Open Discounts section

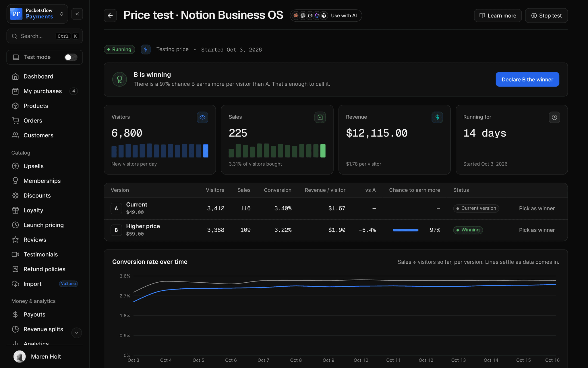(x=45, y=195)
